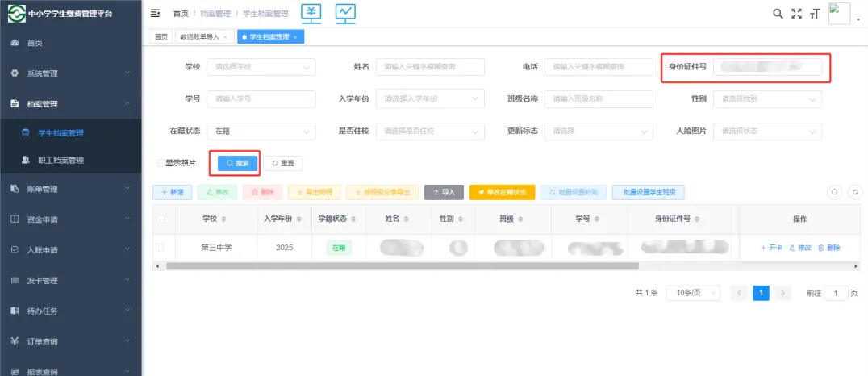Click the orange 修改在籍状态 button
The height and width of the screenshot is (376, 868).
[x=502, y=192]
